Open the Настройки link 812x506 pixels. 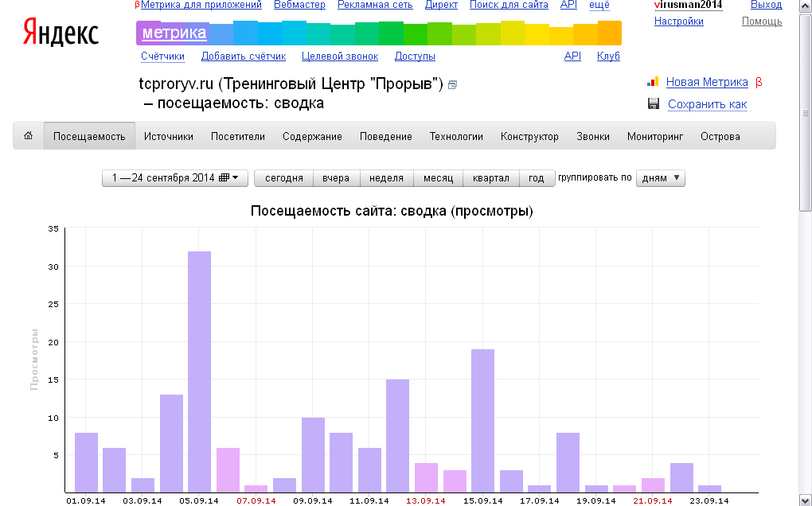[x=679, y=21]
